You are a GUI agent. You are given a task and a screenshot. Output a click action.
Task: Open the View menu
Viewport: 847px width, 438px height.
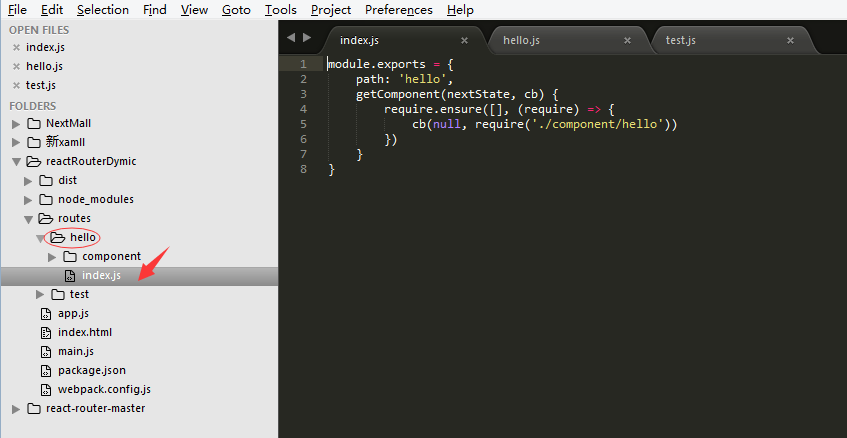point(194,10)
